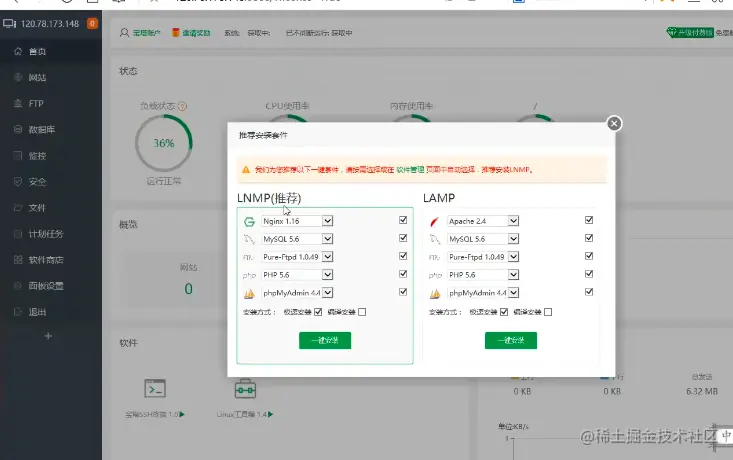Open the 首页 home icon in sidebar
Image resolution: width=733 pixels, height=460 pixels.
(18, 51)
